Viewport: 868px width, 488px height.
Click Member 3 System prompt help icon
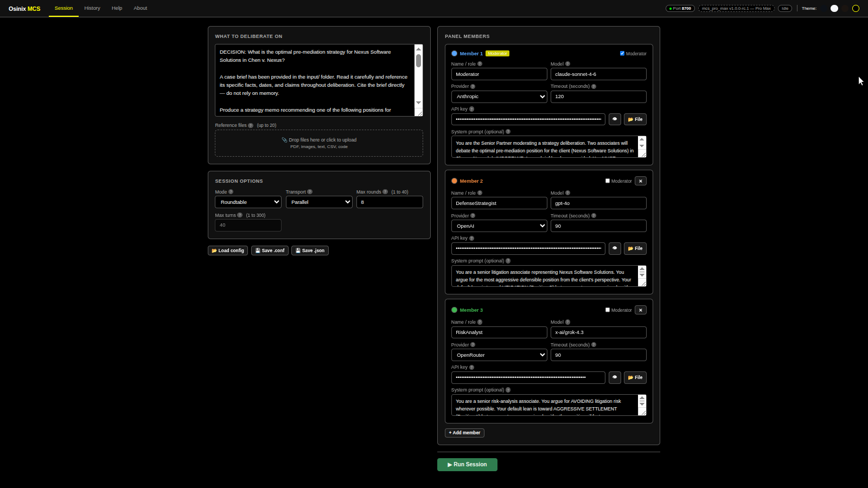508,390
